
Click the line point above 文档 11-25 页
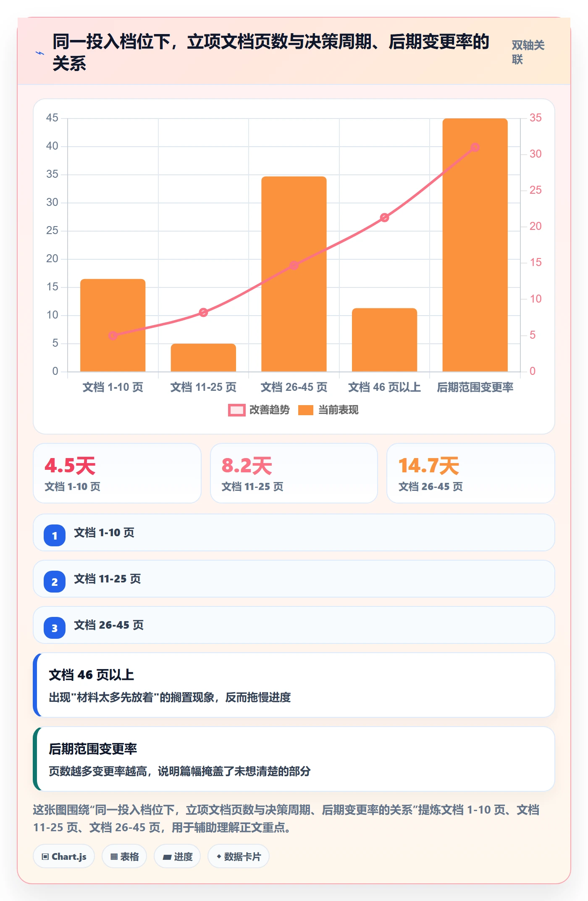point(203,312)
